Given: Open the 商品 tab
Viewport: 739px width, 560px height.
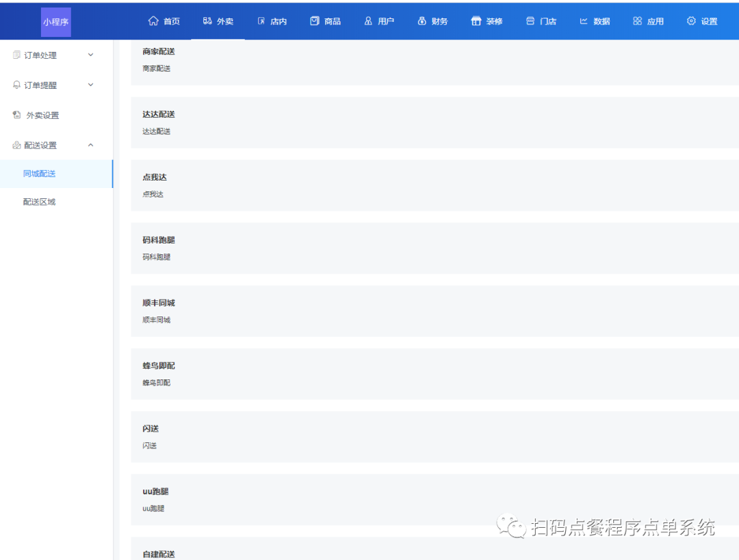Looking at the screenshot, I should click(x=325, y=21).
